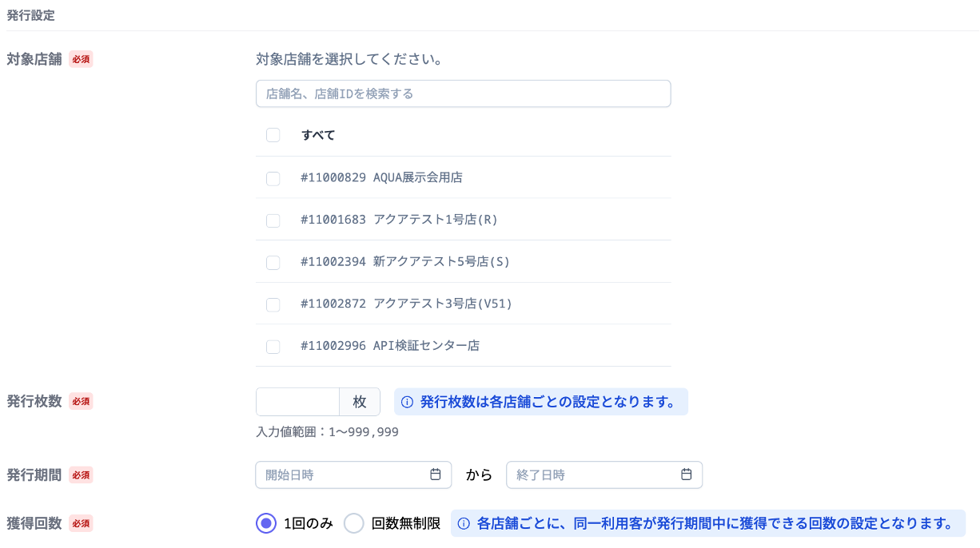Click the 枚 unit addon
The width and height of the screenshot is (980, 548).
360,402
